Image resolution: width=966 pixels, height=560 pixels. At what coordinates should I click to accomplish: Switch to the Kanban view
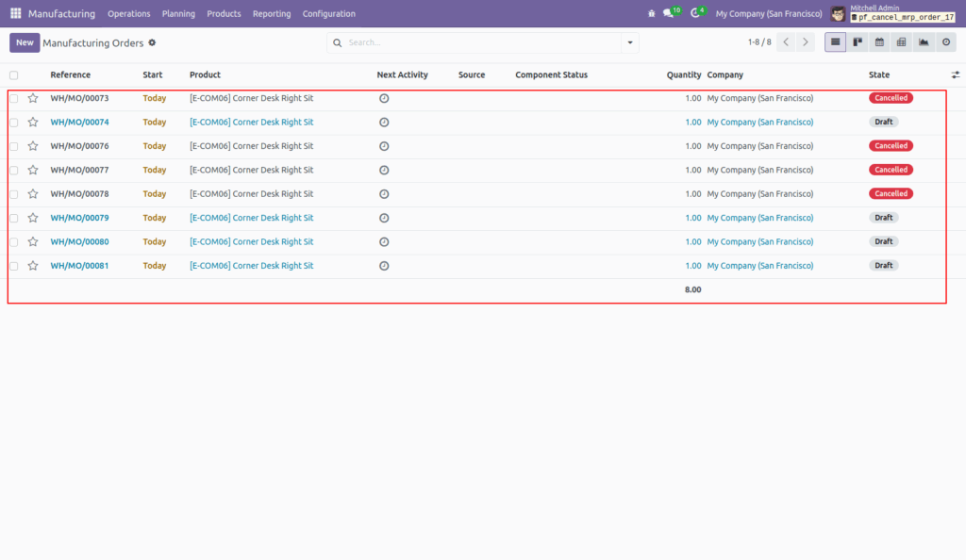(858, 42)
